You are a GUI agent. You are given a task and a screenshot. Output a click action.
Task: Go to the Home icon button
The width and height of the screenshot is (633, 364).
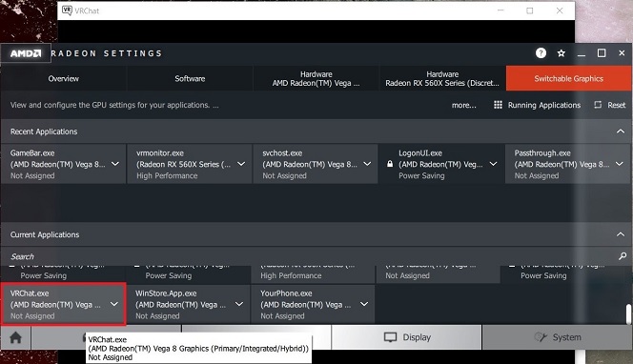(x=16, y=337)
